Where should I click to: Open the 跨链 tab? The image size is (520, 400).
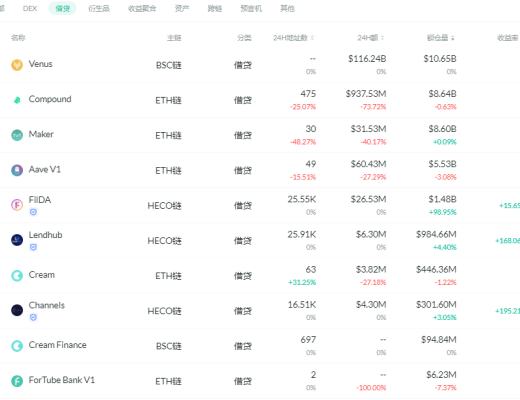pyautogui.click(x=215, y=8)
